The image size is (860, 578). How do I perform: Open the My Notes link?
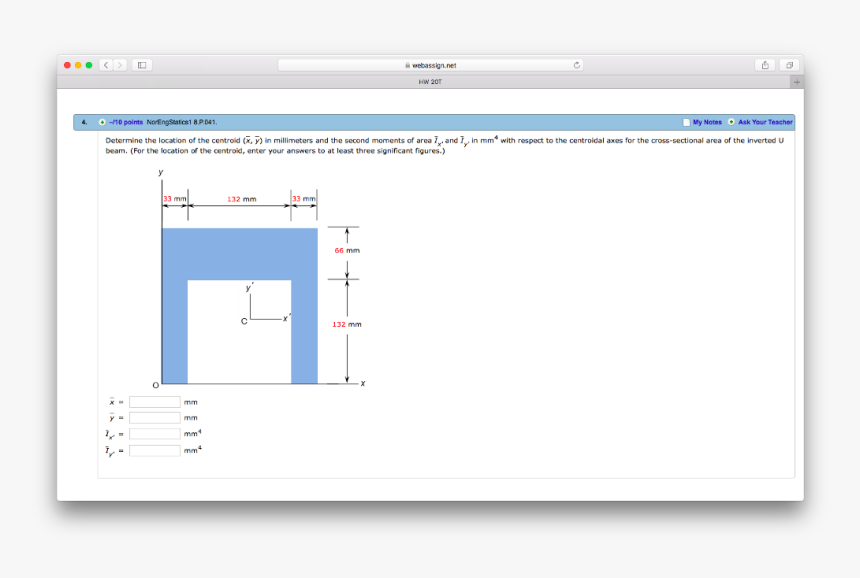(707, 122)
